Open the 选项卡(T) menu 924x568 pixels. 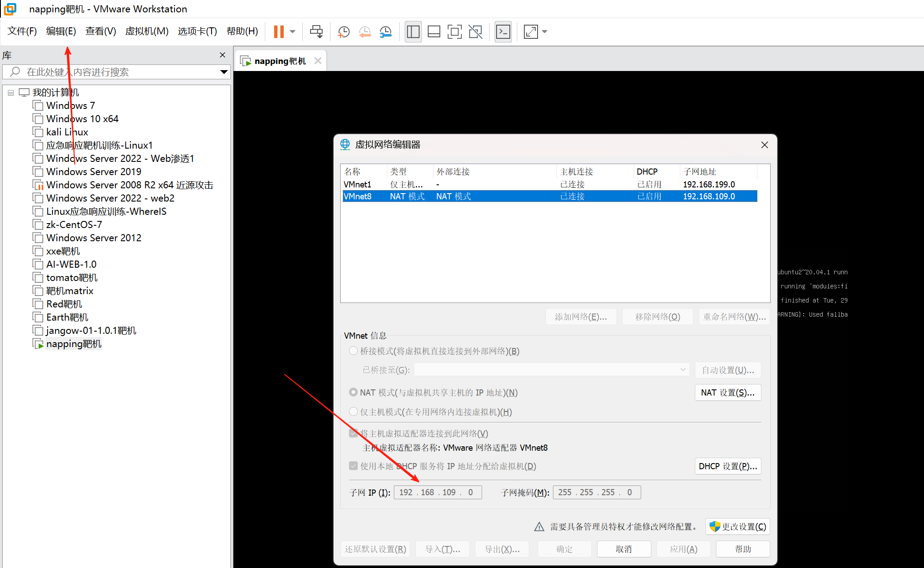[x=197, y=31]
